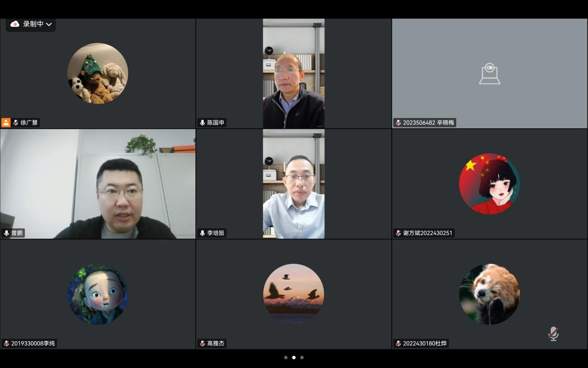The height and width of the screenshot is (368, 588).
Task: Click the camera-off placeholder icon in 辛晓梅's tile
Action: point(489,74)
